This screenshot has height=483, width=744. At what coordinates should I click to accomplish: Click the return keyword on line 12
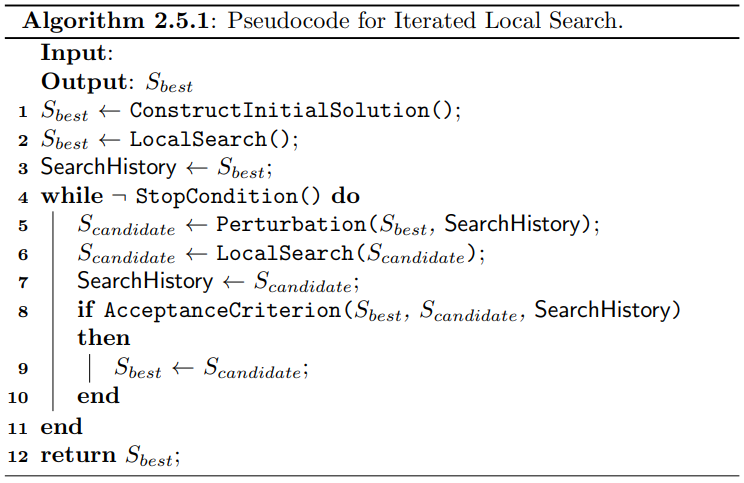[x=78, y=455]
